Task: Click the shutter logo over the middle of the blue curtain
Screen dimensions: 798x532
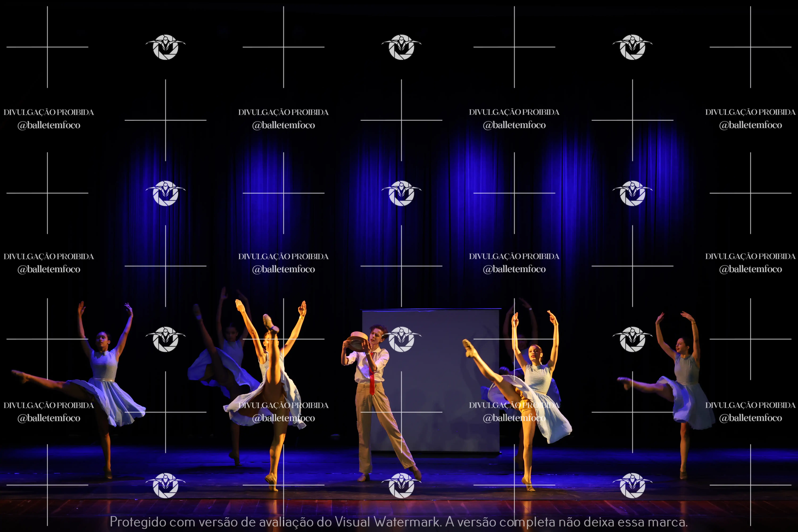Action: [x=401, y=193]
